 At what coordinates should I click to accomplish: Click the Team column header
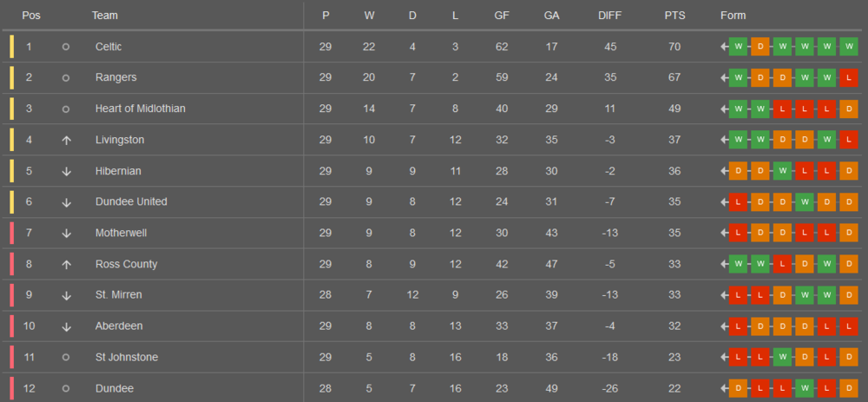click(x=105, y=16)
